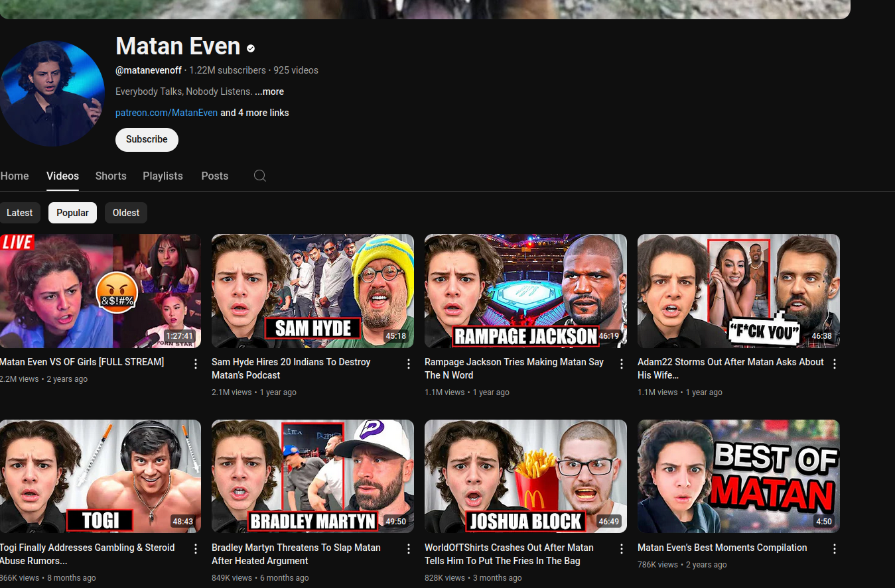The height and width of the screenshot is (588, 895).
Task: Click the 48:43 duration badge
Action: [182, 522]
